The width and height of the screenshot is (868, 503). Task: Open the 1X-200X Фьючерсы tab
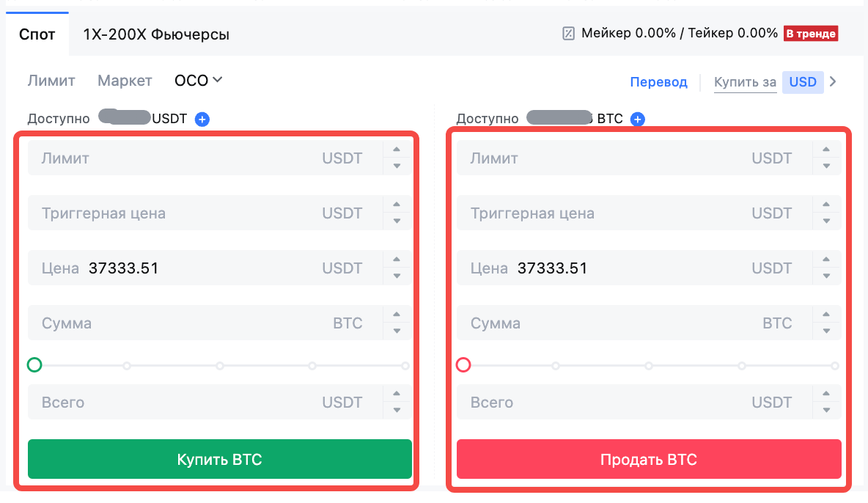click(156, 34)
